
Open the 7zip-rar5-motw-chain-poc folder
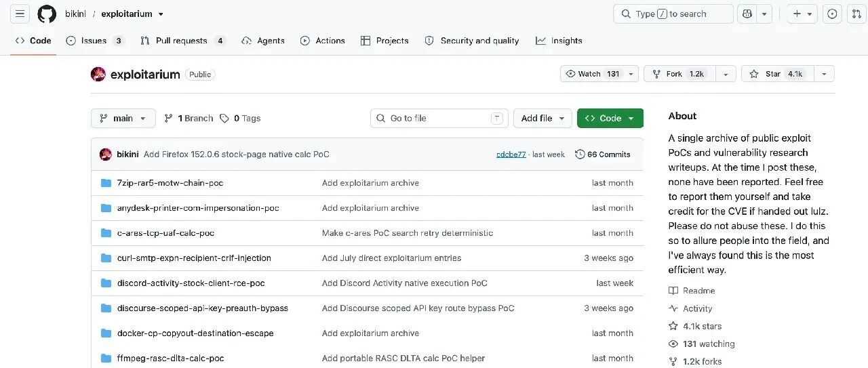pos(170,183)
